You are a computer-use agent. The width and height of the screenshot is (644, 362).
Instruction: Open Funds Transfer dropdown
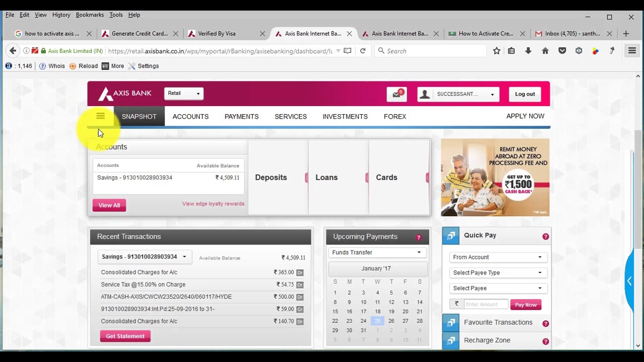(377, 252)
